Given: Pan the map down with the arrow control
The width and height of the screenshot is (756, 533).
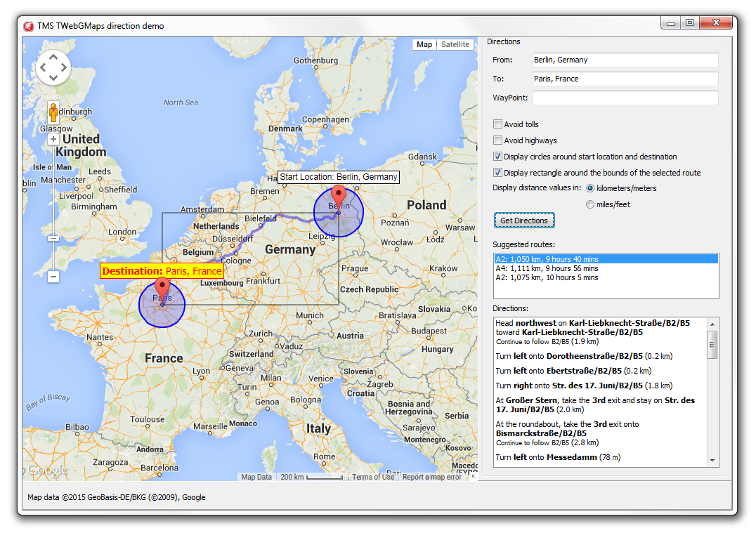Looking at the screenshot, I should tap(53, 77).
